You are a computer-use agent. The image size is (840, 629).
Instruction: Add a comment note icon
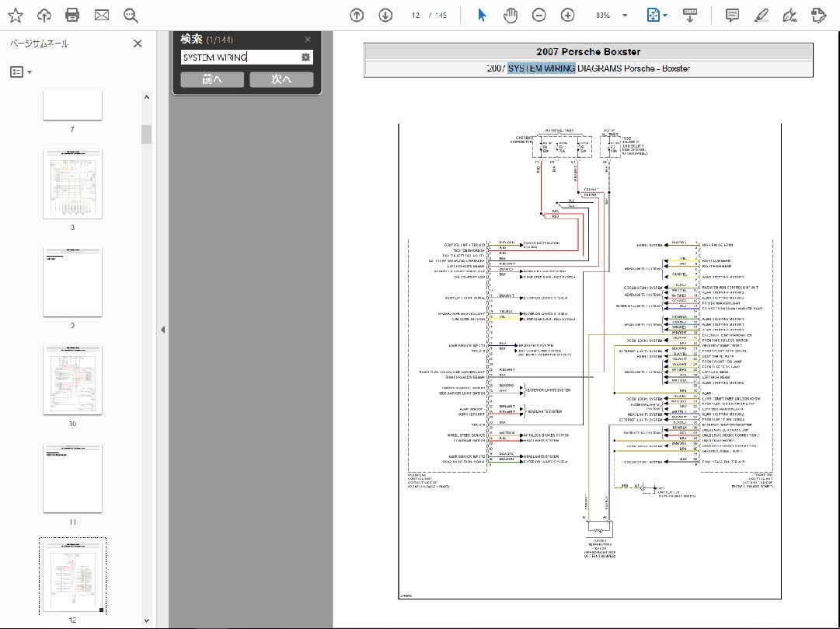pyautogui.click(x=732, y=15)
